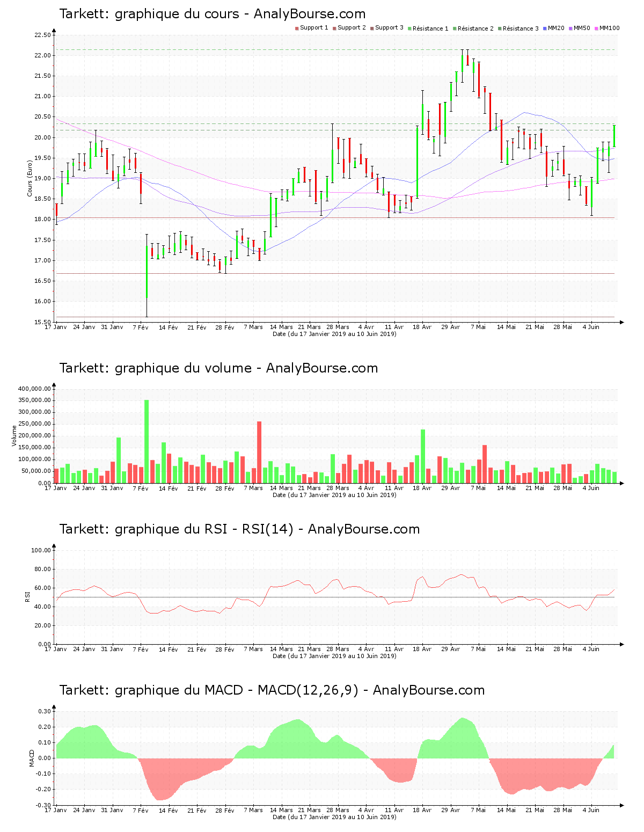Click the tallest green volume bar near 7 Fév
Screen dimensions: 644x832
(147, 441)
